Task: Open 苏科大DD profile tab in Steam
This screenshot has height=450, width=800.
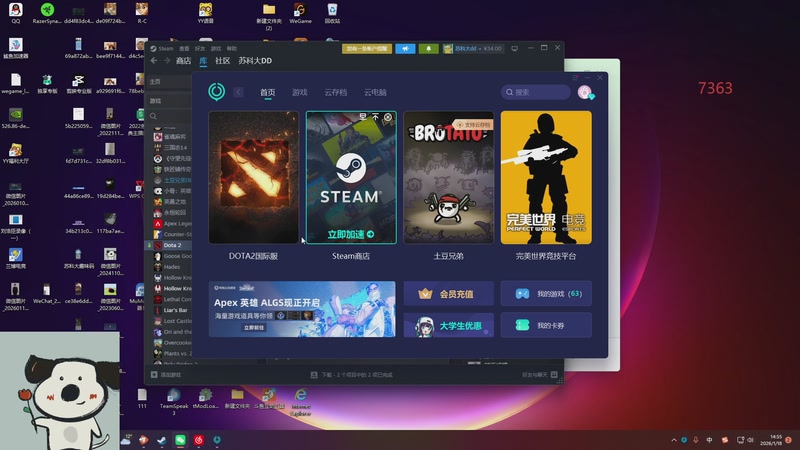Action: pyautogui.click(x=255, y=61)
